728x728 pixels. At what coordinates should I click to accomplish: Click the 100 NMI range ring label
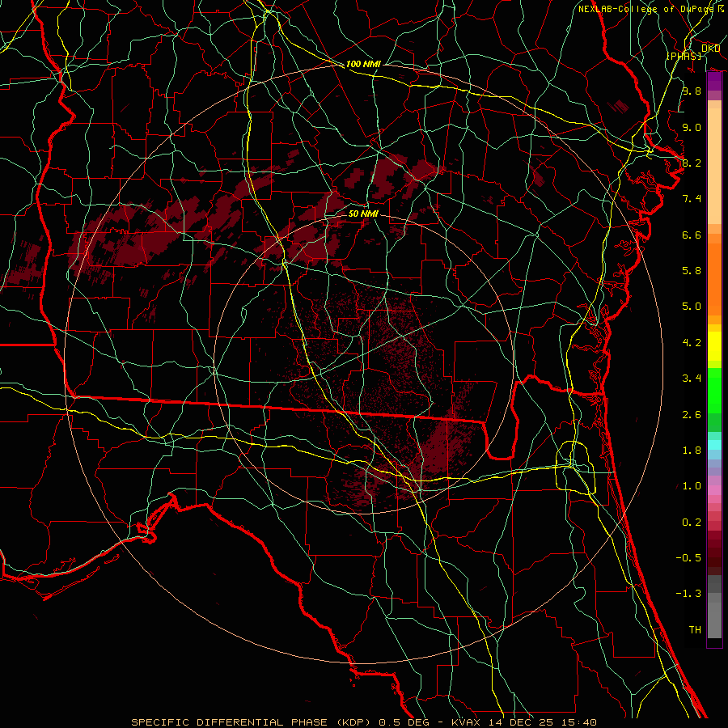[x=363, y=64]
